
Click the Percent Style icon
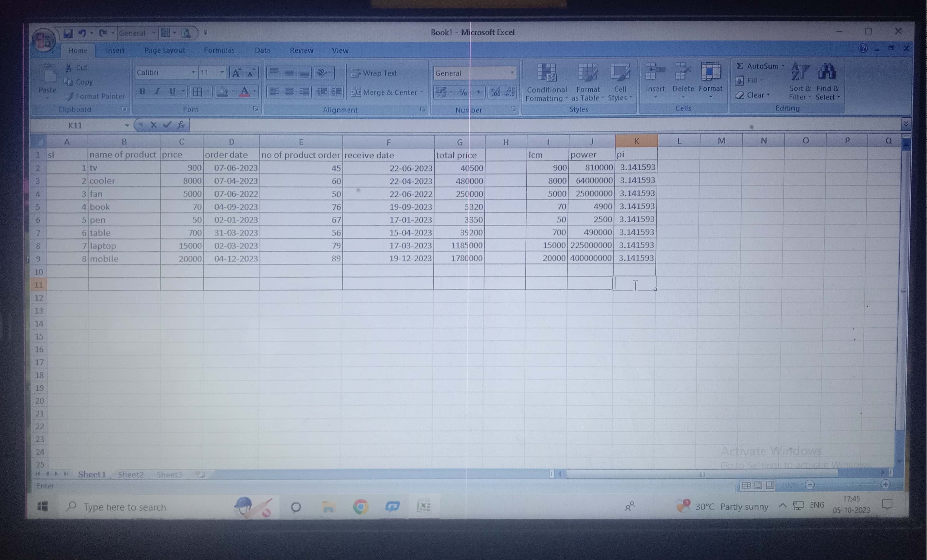tap(463, 92)
